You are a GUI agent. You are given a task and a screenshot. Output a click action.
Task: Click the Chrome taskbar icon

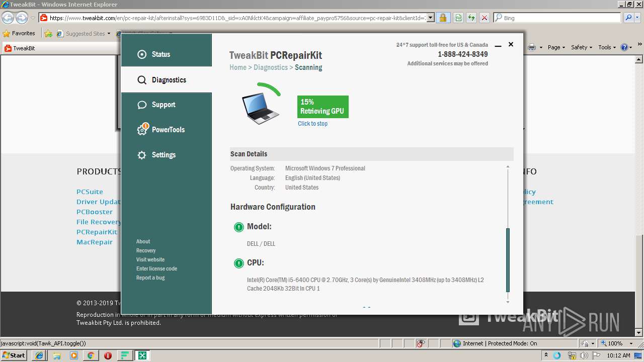point(91,355)
